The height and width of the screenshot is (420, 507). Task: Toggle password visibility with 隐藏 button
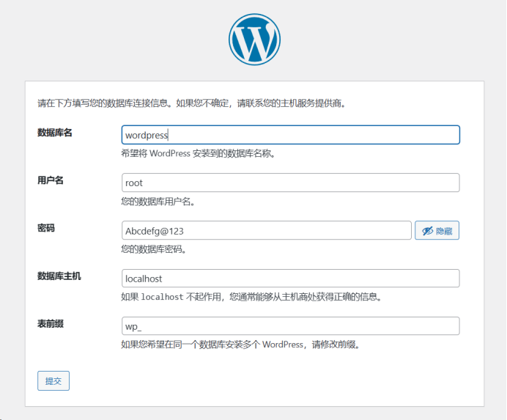click(x=437, y=230)
